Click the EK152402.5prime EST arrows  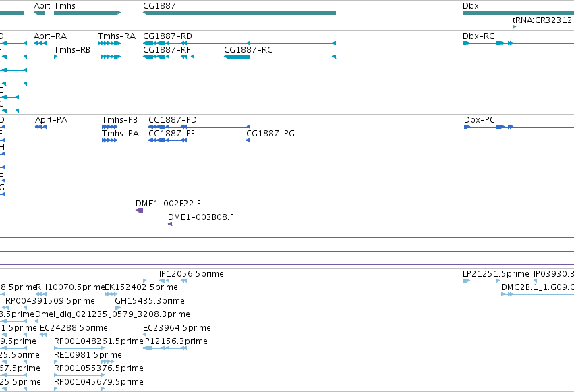tap(111, 294)
